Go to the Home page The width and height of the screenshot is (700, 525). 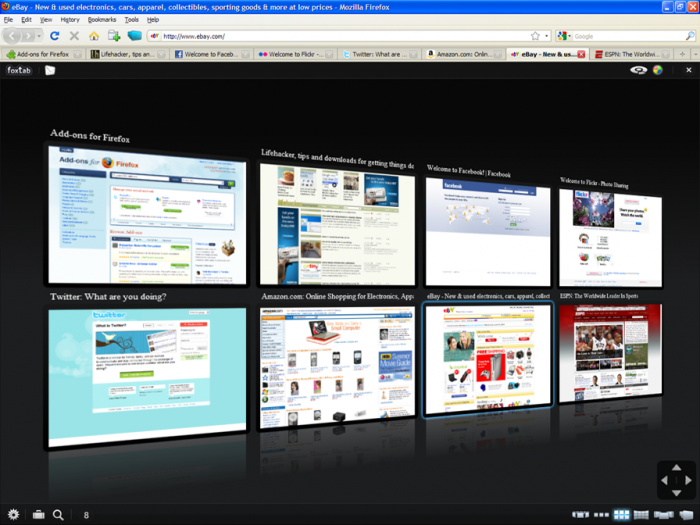coord(94,36)
